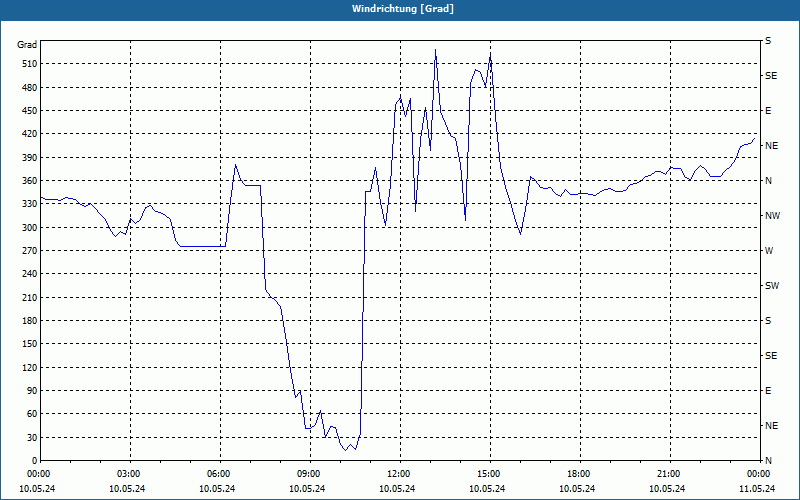
Task: Select the W compass label
Action: [769, 251]
